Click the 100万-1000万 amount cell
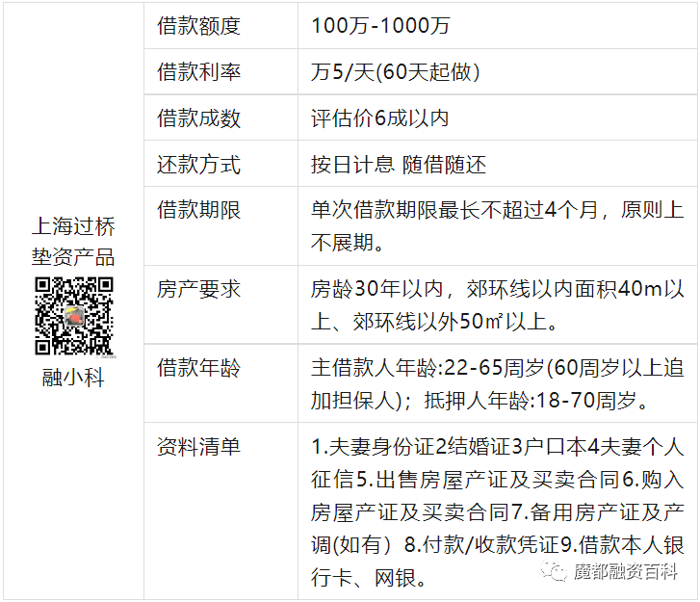This screenshot has height=602, width=700. (380, 26)
